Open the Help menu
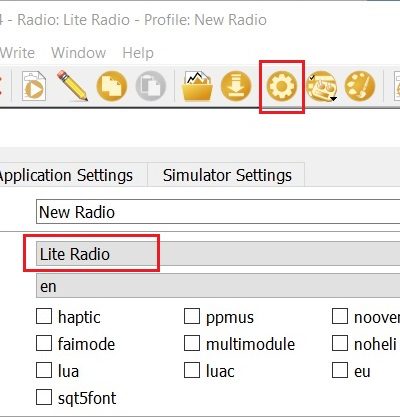Screen dimensions: 400x417 tap(138, 53)
